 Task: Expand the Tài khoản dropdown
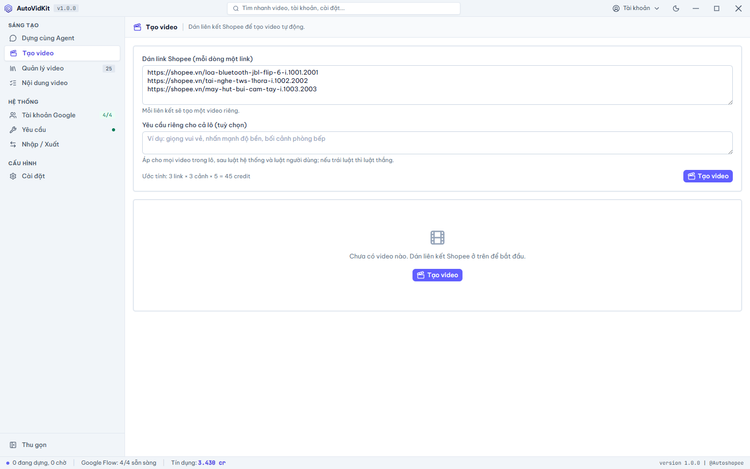click(636, 8)
